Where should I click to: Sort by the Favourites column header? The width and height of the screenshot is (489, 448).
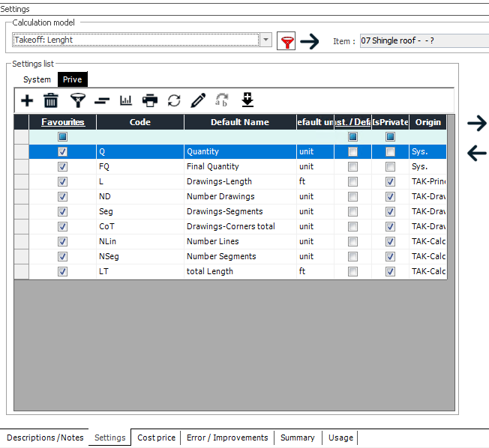(63, 122)
